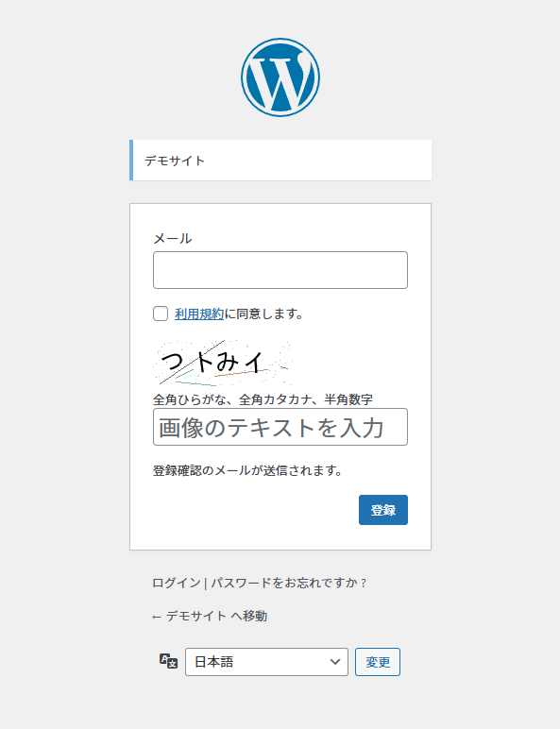Follow the '← デモサイト へ移動' link
560x729 pixels.
click(x=210, y=616)
